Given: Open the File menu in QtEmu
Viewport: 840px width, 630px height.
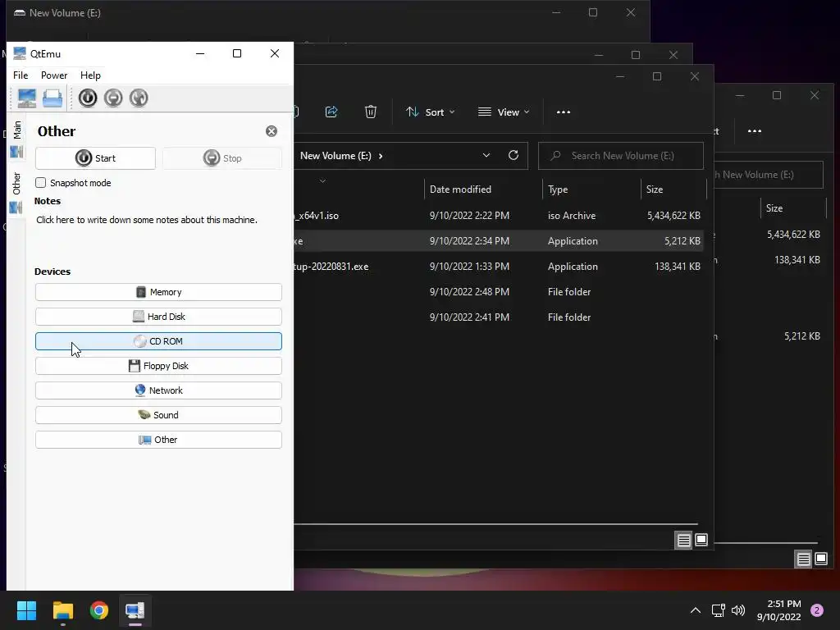Looking at the screenshot, I should (x=21, y=75).
